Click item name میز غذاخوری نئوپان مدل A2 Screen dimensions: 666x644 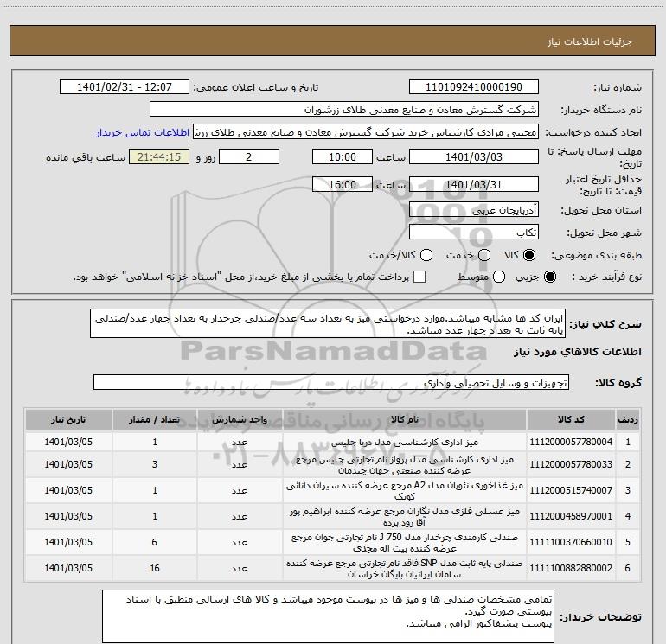coord(405,491)
